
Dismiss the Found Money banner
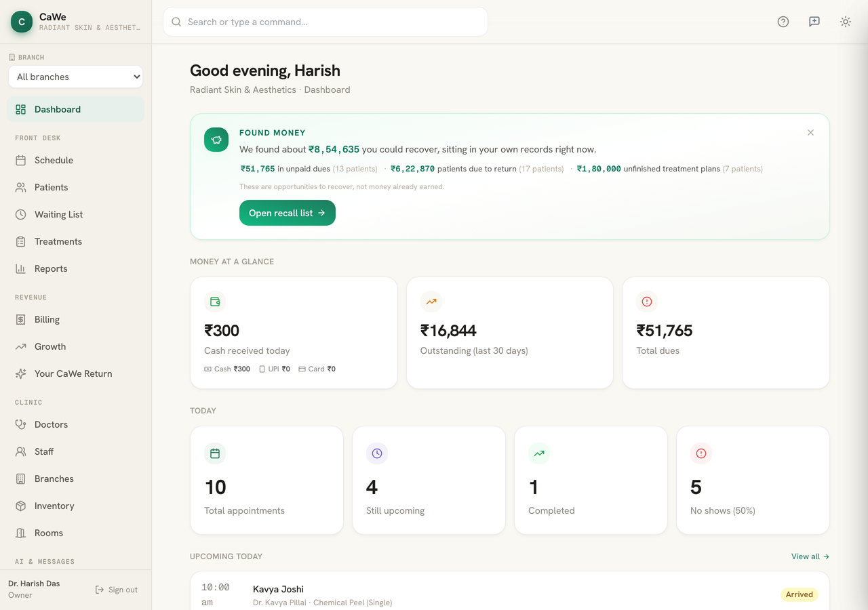810,133
